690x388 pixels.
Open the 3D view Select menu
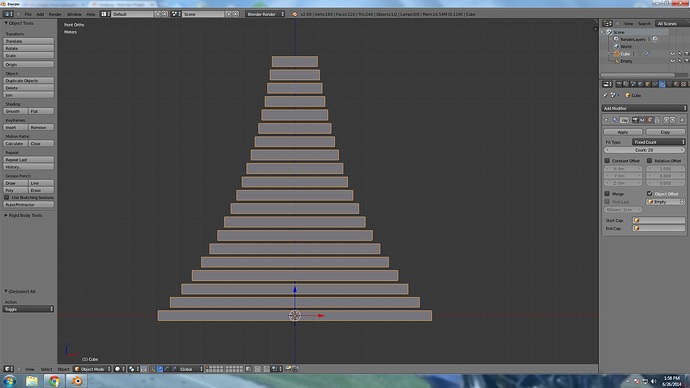pos(46,369)
